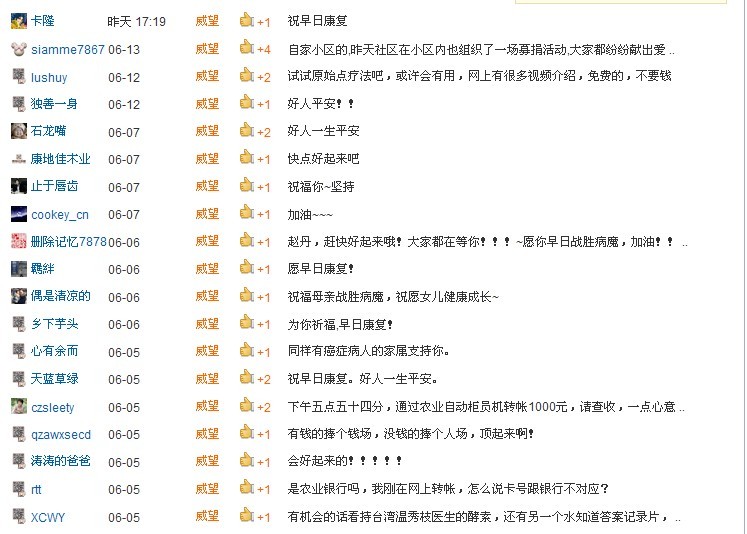The height and width of the screenshot is (534, 747).
Task: Click the thumbs-up icon in 天蓝草绿's row
Action: pyautogui.click(x=247, y=378)
